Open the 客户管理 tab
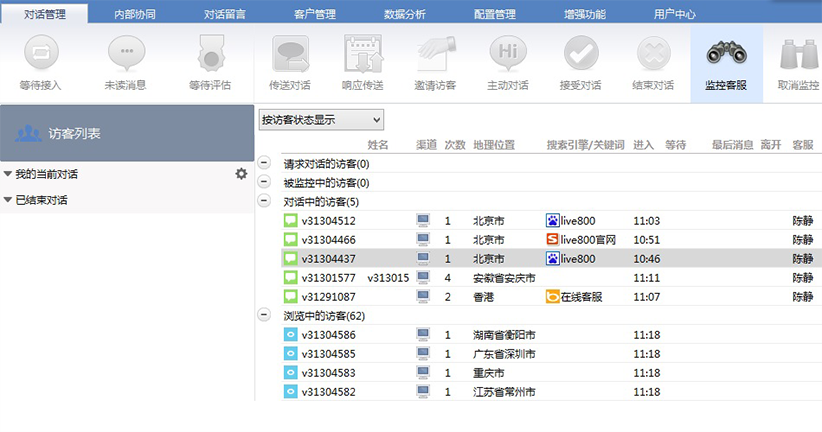 [315, 14]
